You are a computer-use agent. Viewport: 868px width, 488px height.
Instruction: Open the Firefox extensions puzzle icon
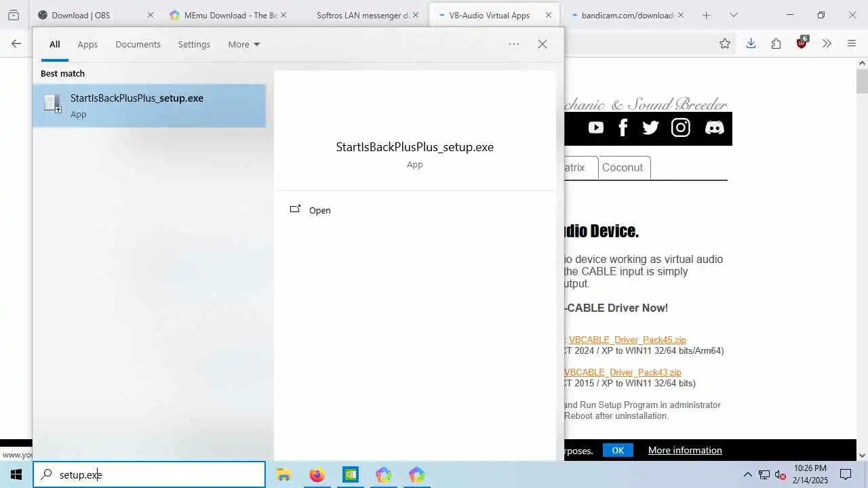(776, 43)
